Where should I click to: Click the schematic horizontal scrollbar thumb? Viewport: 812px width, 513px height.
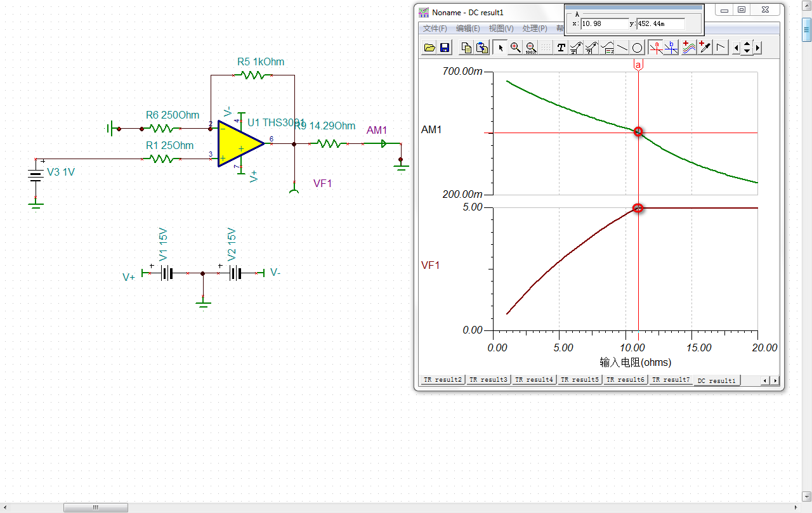(x=96, y=507)
